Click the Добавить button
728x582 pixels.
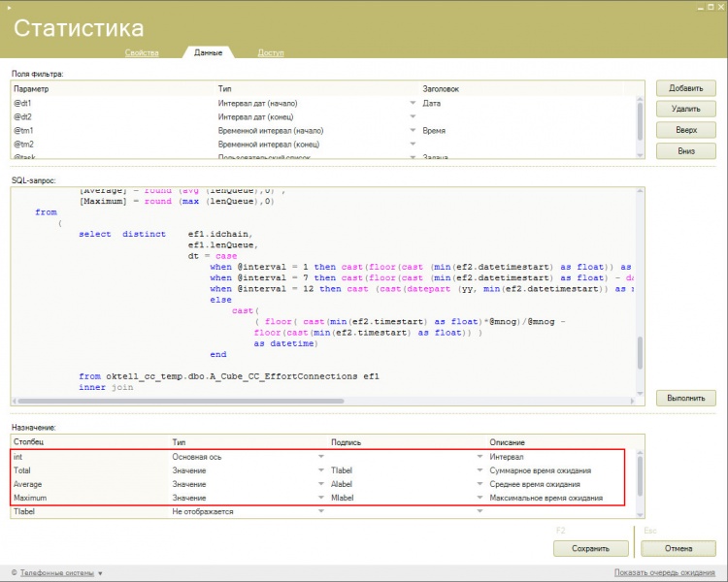point(685,88)
